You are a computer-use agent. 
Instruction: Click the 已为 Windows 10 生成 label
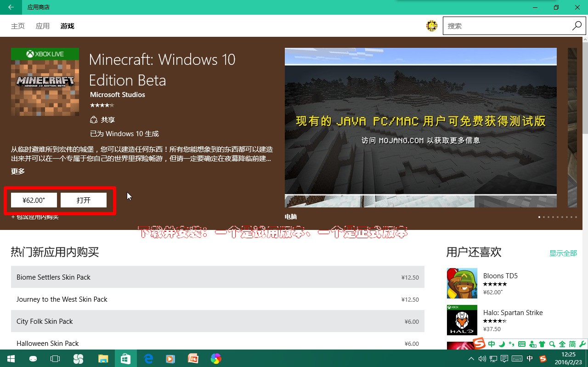pos(124,134)
